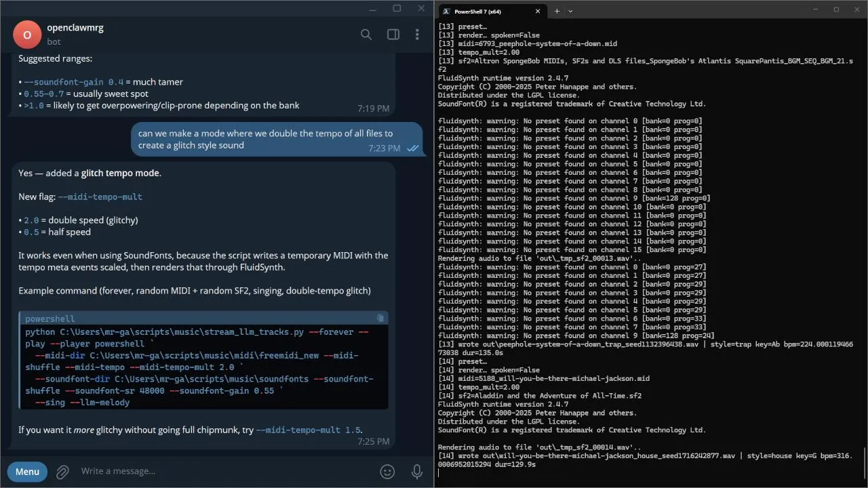Viewport: 868px width, 488px height.
Task: Add a new terminal tab
Action: [x=557, y=11]
